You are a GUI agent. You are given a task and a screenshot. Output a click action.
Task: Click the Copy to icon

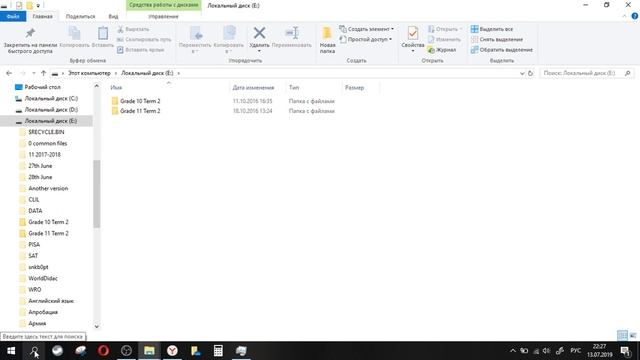[229, 33]
